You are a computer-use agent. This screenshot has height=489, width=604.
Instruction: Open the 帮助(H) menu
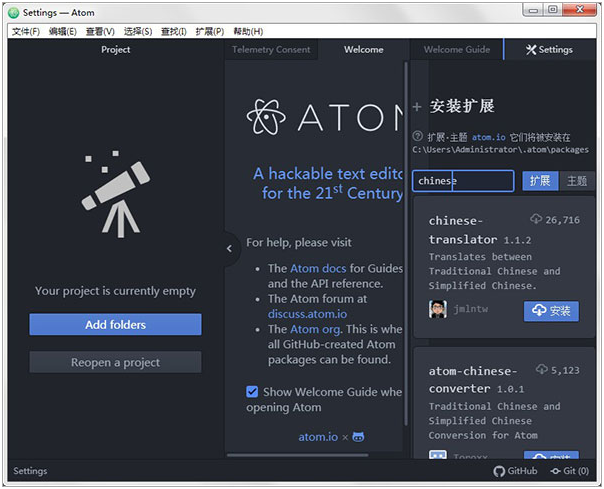click(248, 32)
